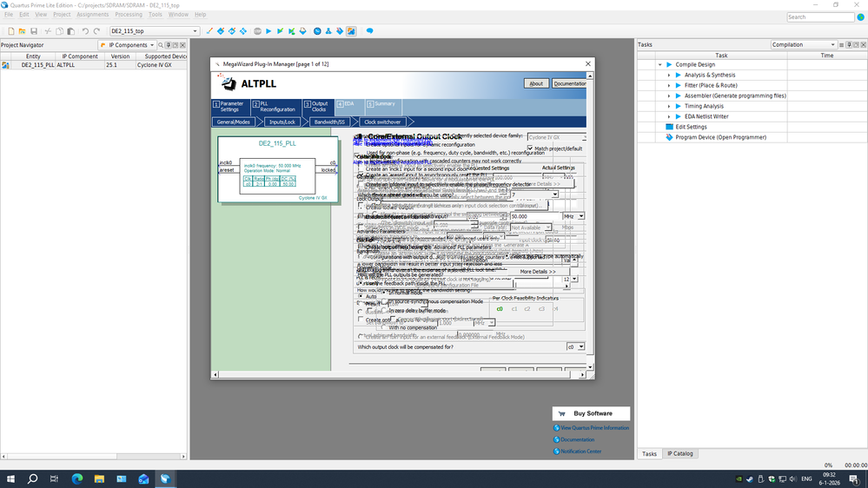Screen dimensions: 868x488
Task: Click the Fitter (Place & Route) play icon
Action: tap(678, 86)
